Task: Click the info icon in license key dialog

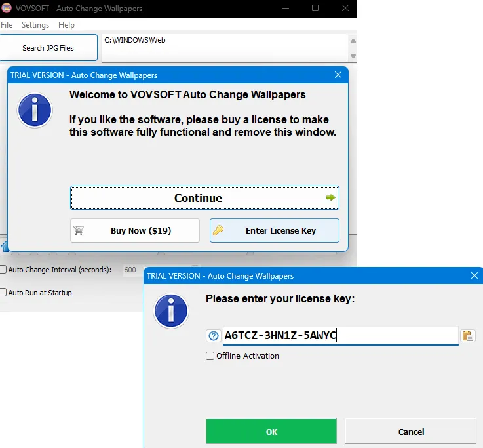Action: pos(171,310)
